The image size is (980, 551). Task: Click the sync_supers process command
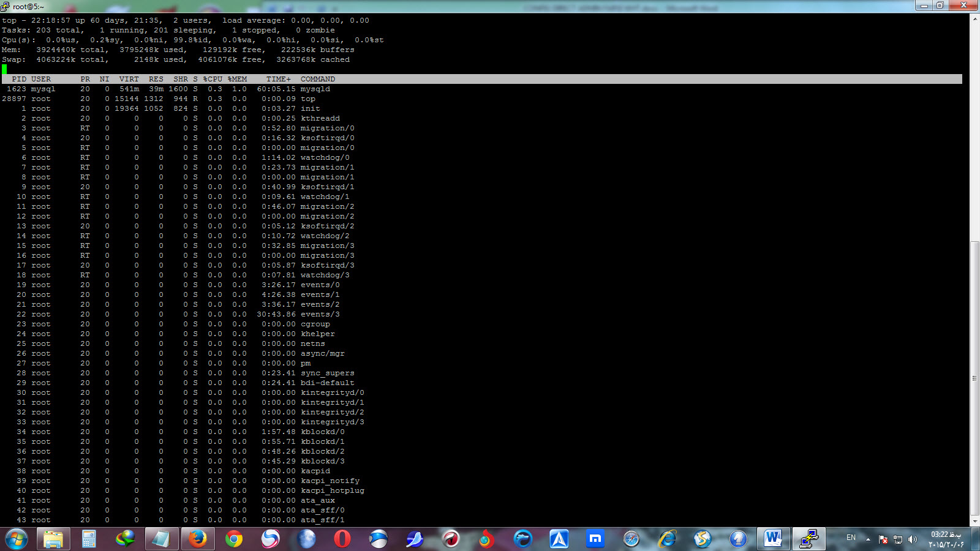328,373
